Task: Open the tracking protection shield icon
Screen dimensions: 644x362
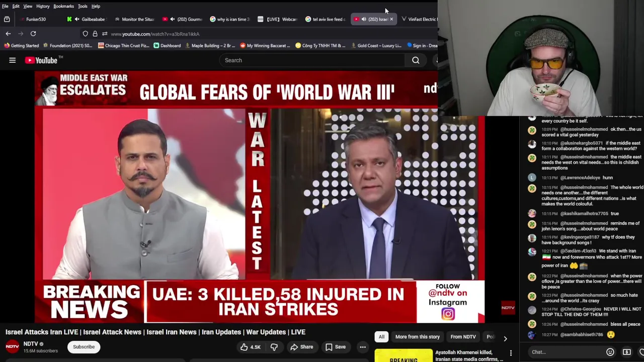Action: [86, 34]
